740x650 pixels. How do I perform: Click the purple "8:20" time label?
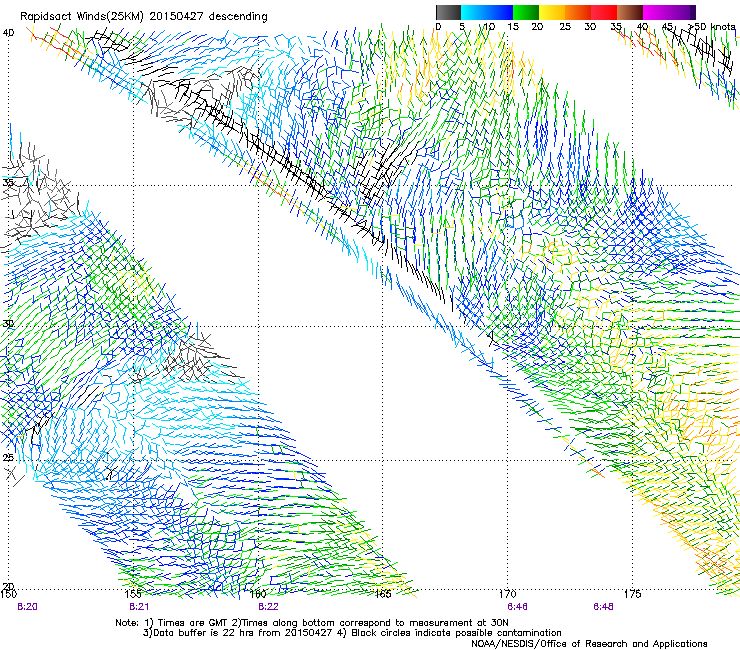[27, 607]
